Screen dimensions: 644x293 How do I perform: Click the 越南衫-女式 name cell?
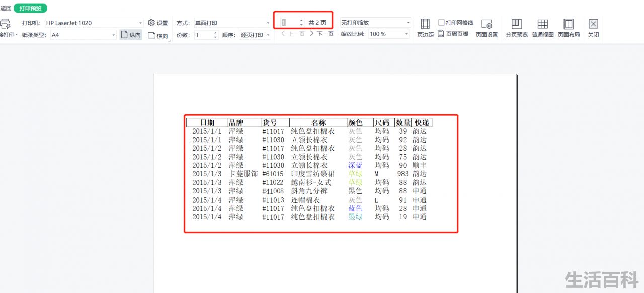tap(311, 182)
